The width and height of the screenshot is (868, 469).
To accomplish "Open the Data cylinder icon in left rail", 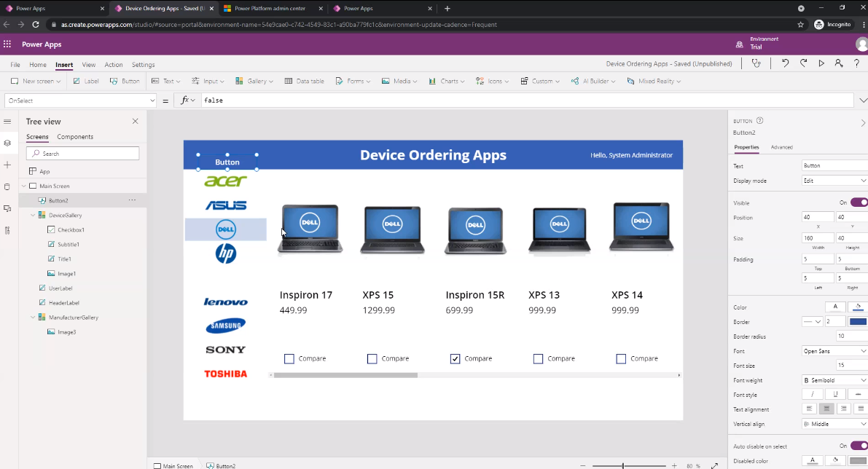I will [7, 187].
